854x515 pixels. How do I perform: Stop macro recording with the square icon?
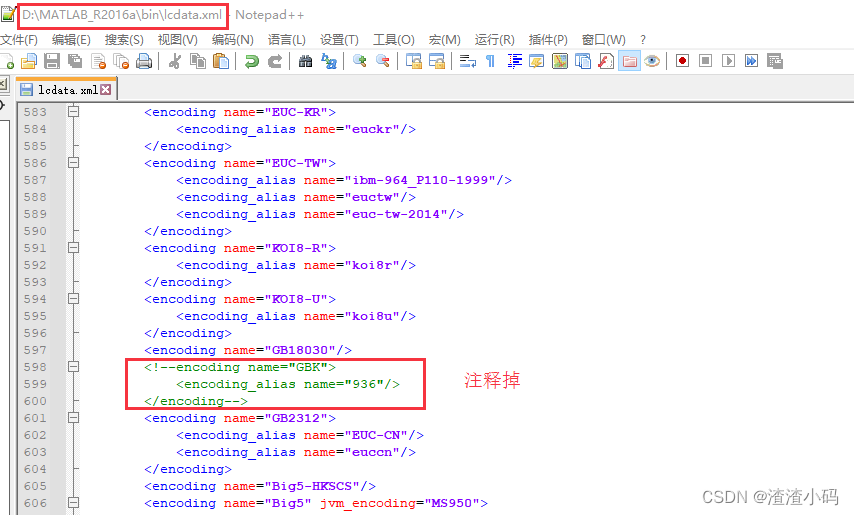[705, 61]
